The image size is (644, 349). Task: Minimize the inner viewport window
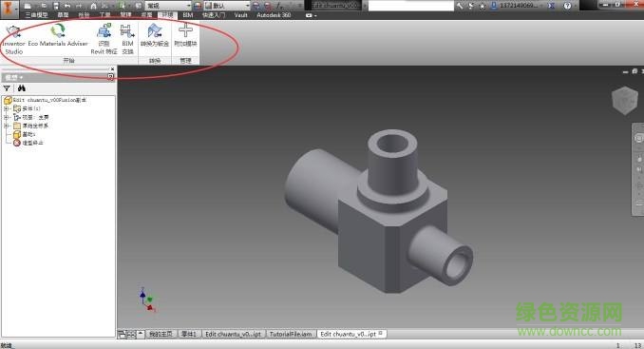tap(625, 72)
